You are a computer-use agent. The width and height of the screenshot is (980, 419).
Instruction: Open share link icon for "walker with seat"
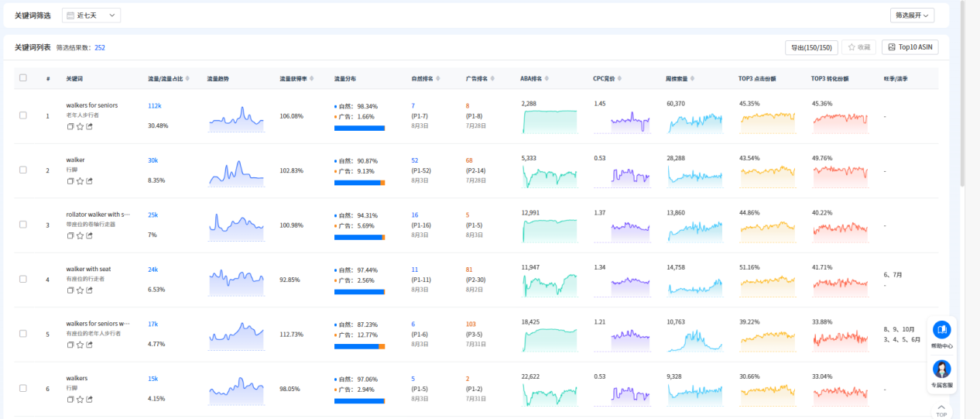point(89,290)
